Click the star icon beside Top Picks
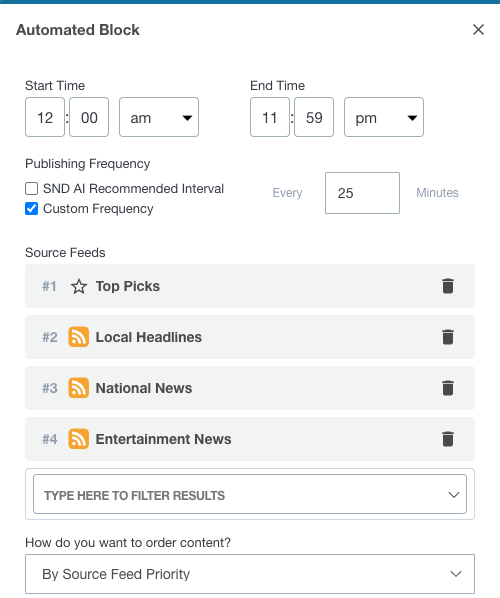The width and height of the screenshot is (500, 598). [x=79, y=286]
